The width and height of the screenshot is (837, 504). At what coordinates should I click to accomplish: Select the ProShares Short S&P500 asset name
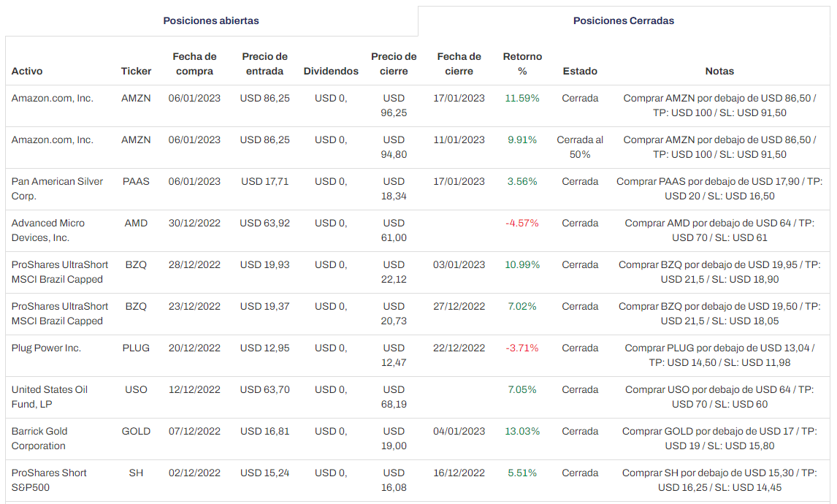[x=49, y=481]
